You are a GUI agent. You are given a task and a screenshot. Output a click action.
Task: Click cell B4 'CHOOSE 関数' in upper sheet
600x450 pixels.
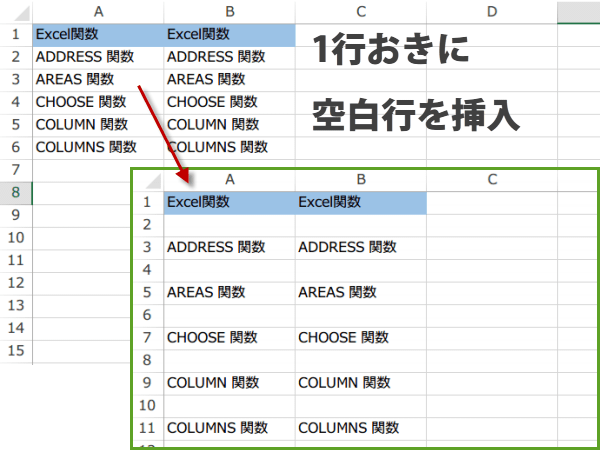pyautogui.click(x=230, y=103)
